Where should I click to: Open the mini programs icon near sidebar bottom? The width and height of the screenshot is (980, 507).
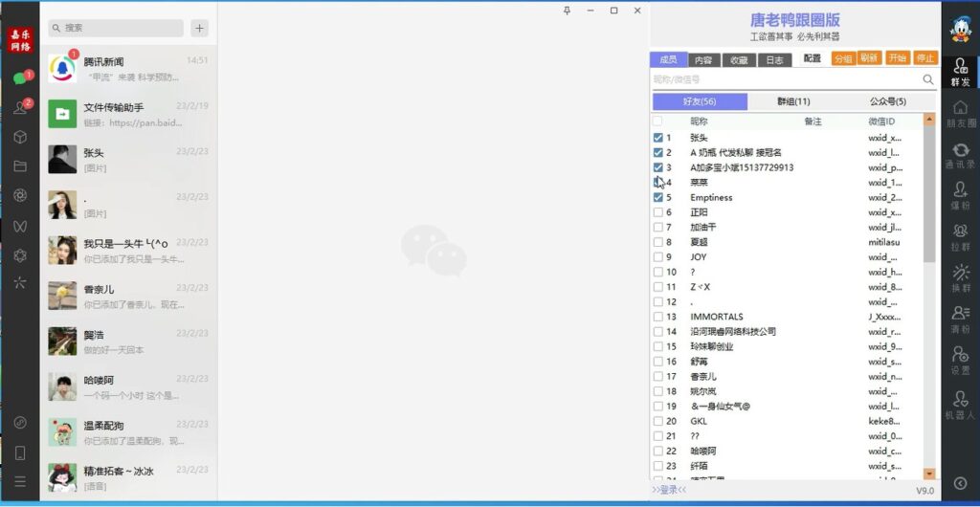(x=20, y=423)
